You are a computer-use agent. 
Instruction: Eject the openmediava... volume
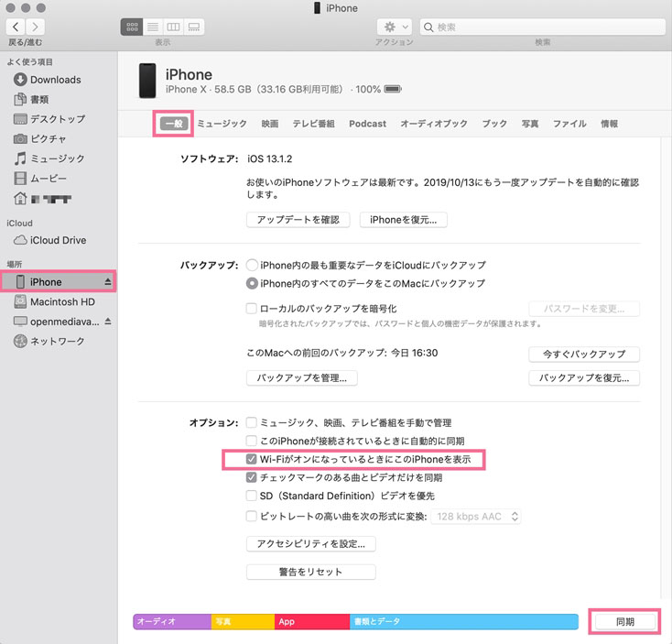tap(107, 322)
